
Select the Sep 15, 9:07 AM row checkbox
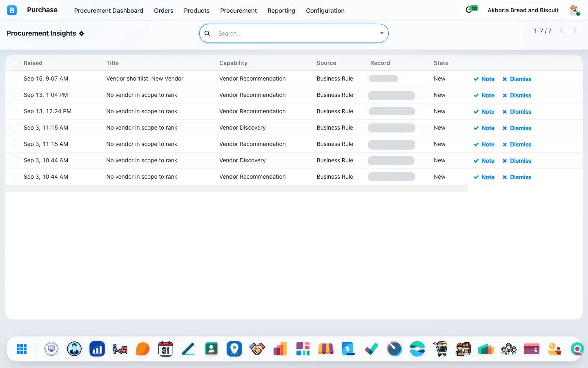15,78
